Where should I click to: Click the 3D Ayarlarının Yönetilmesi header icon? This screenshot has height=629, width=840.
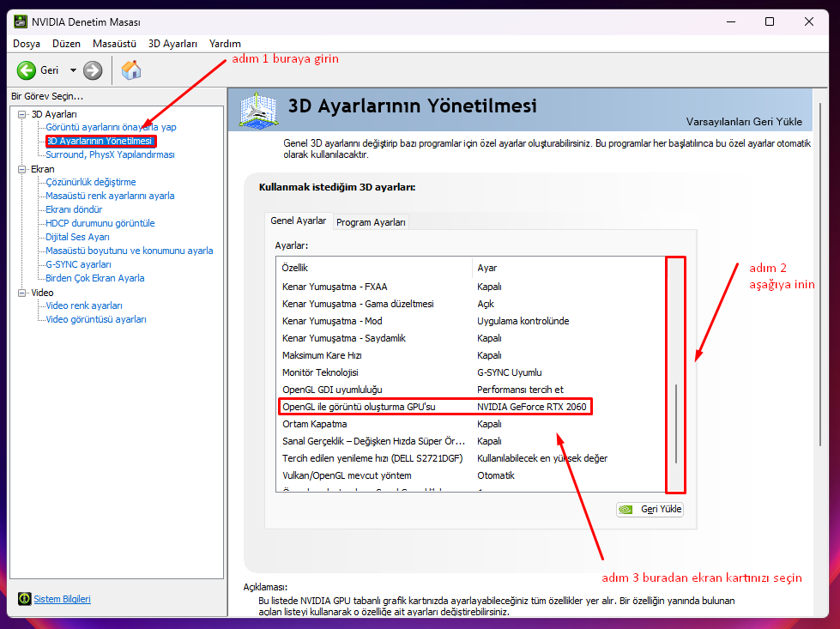click(x=258, y=110)
